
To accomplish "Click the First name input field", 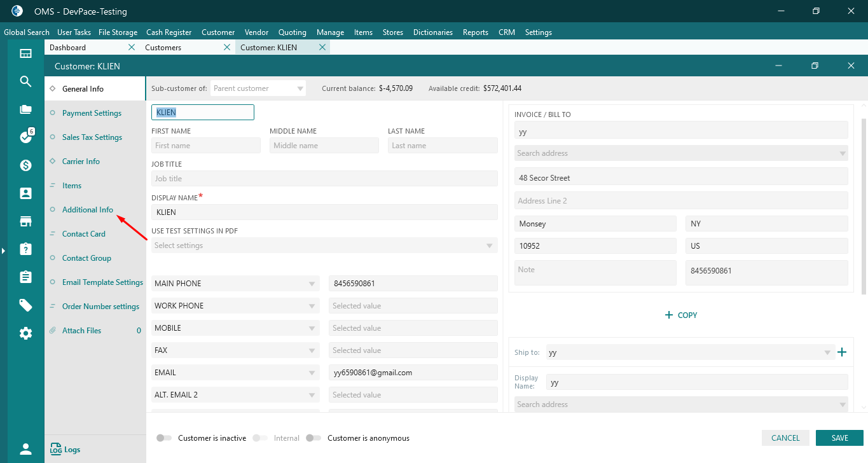I will coord(206,146).
